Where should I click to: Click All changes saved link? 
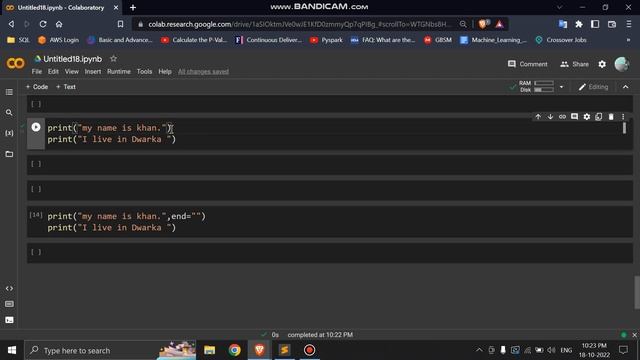click(203, 71)
